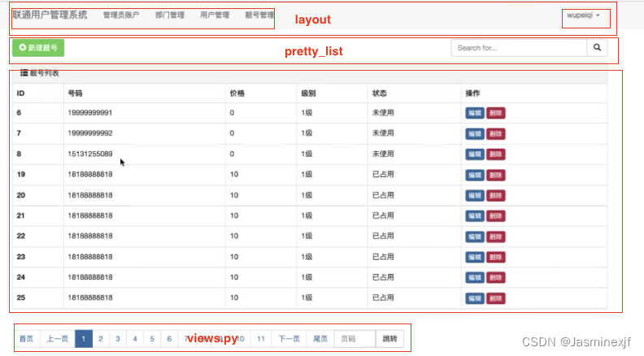Viewport: 644px width, 356px height.
Task: Delete the row with ID 22
Action: [x=496, y=237]
